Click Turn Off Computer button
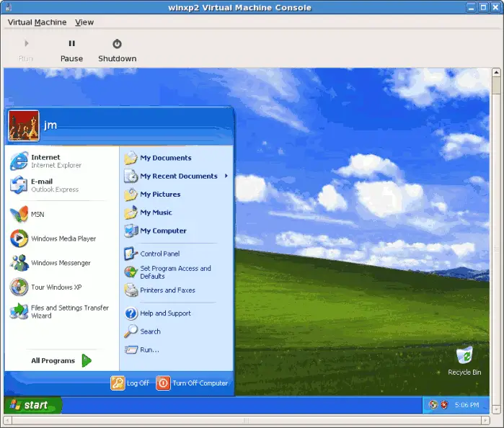504x428 pixels. click(x=192, y=383)
